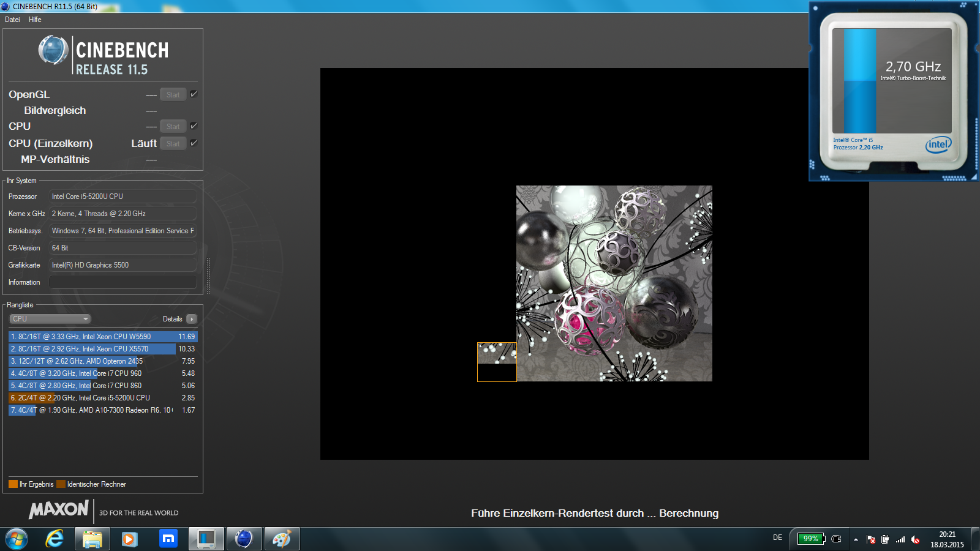Switch to the Paint taskbar icon
Screen dimensions: 980x551
click(x=282, y=539)
